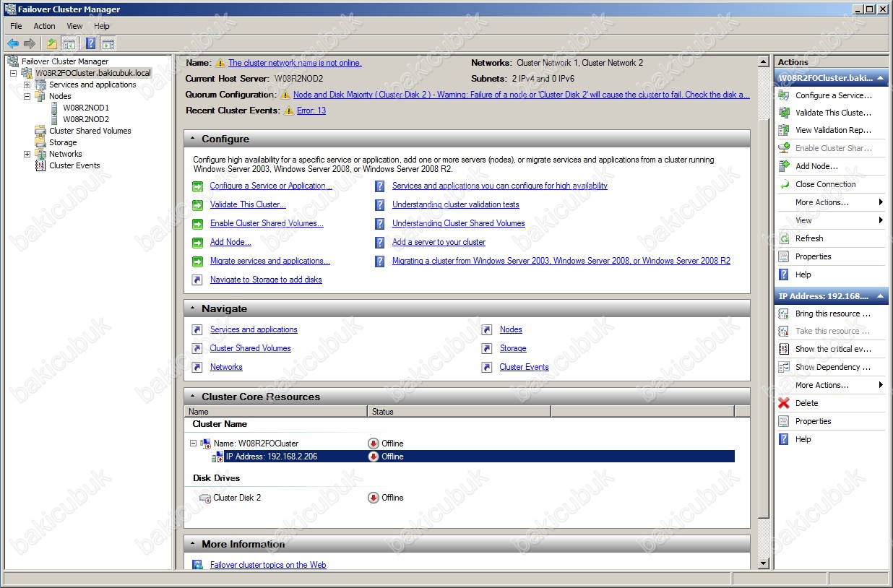Go up one level with toolbar folder icon
The image size is (893, 588).
click(52, 44)
